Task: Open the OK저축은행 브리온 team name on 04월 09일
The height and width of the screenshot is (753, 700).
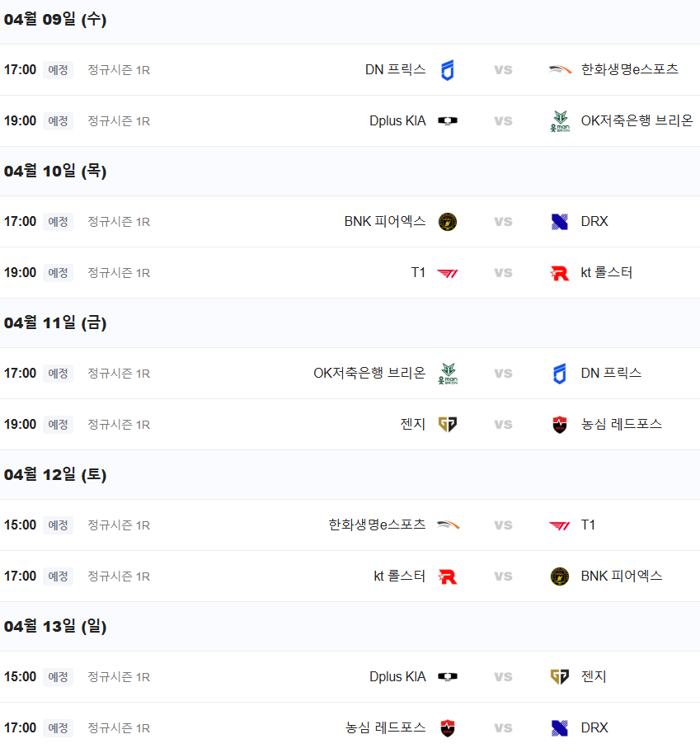Action: 637,121
